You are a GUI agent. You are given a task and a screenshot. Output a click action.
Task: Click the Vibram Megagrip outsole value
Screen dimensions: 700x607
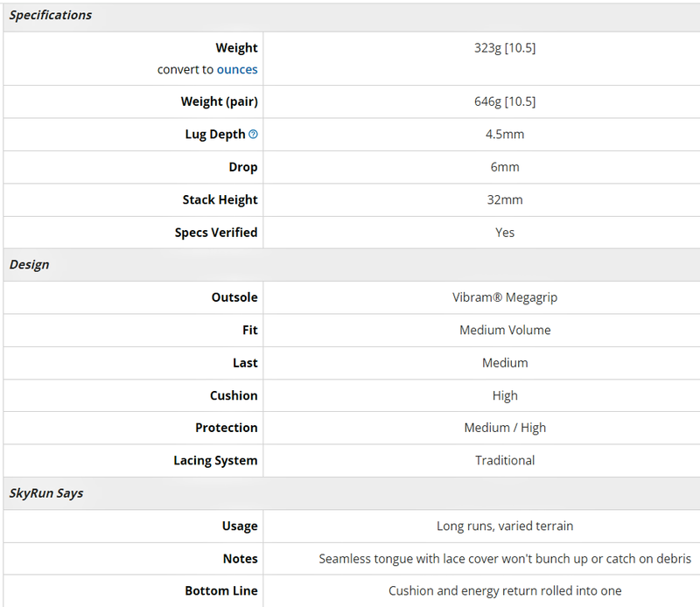pyautogui.click(x=505, y=297)
